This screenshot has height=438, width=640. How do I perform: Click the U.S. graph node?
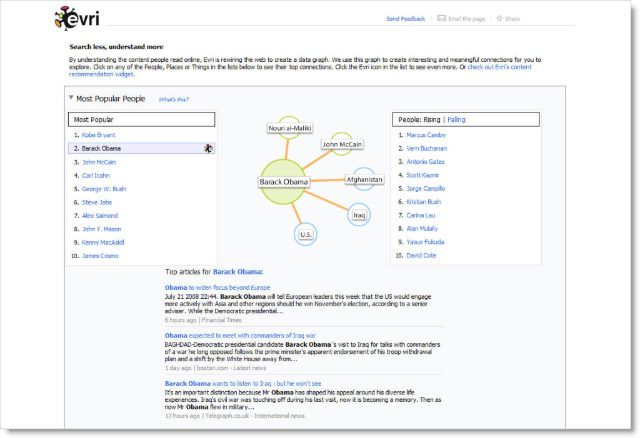tap(306, 234)
